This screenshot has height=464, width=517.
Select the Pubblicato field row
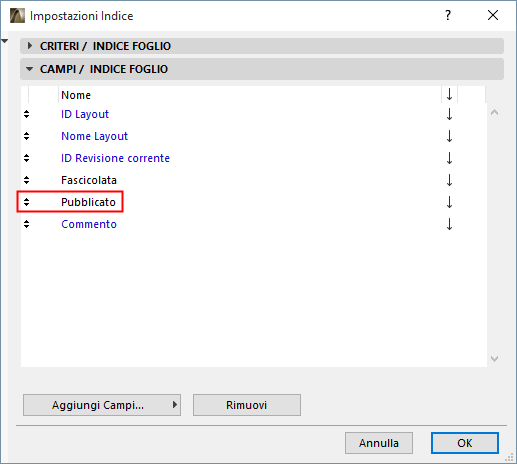click(x=253, y=202)
